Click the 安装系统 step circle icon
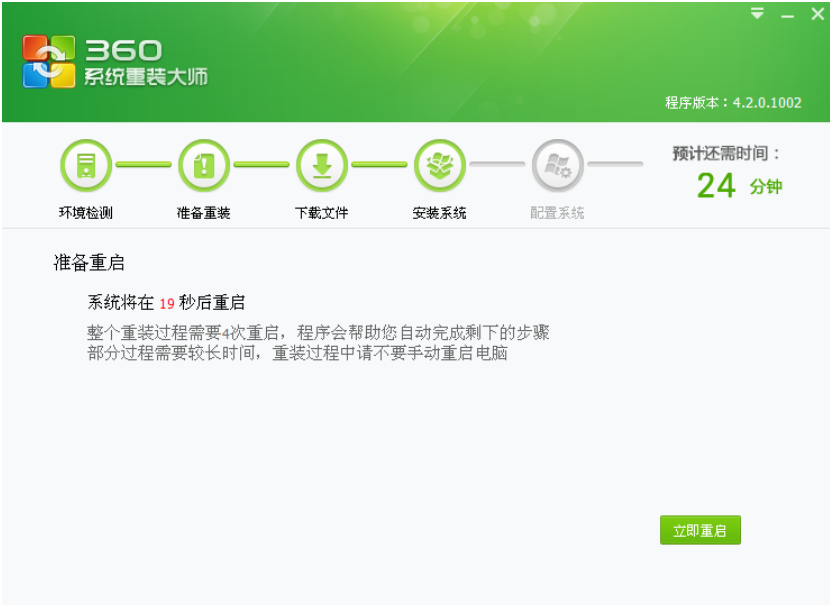 (439, 165)
